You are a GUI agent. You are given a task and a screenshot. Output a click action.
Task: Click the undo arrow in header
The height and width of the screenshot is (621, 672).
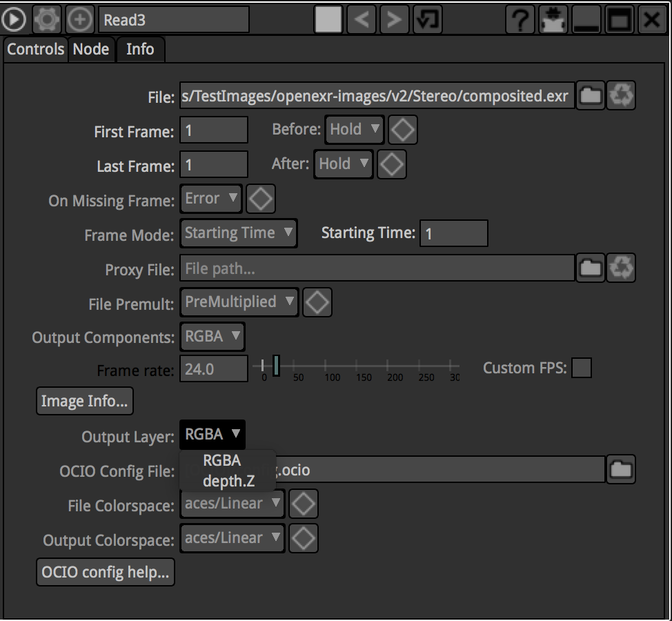tap(361, 20)
